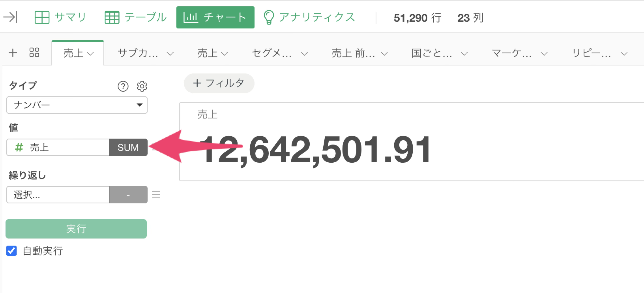Open the chart grid overview icon
This screenshot has height=293, width=644.
click(34, 53)
